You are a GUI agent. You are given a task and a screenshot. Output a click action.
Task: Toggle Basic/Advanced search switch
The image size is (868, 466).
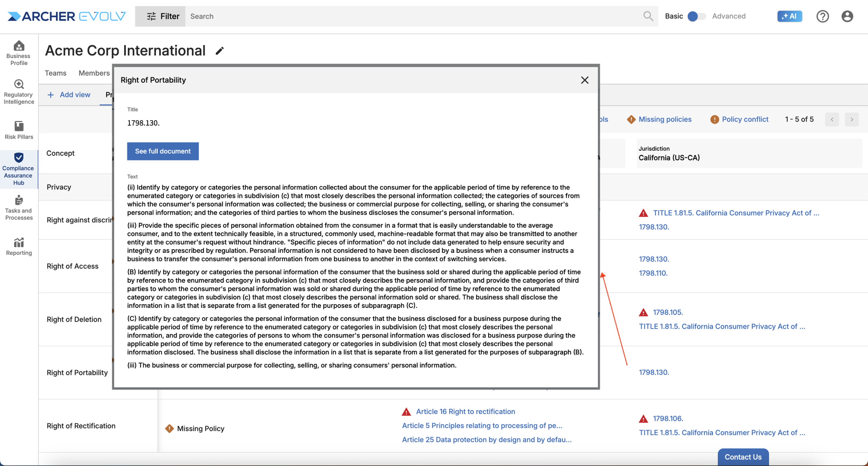[x=696, y=16]
